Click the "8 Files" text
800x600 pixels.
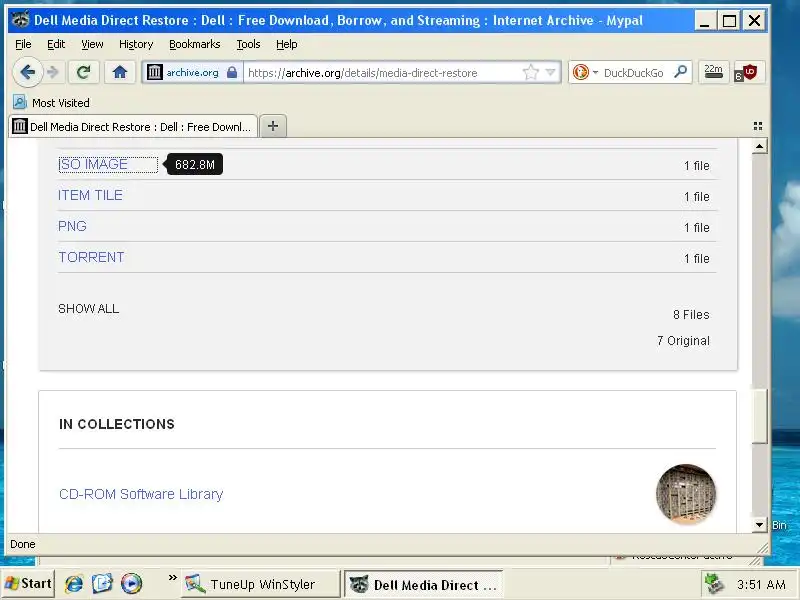pos(691,315)
